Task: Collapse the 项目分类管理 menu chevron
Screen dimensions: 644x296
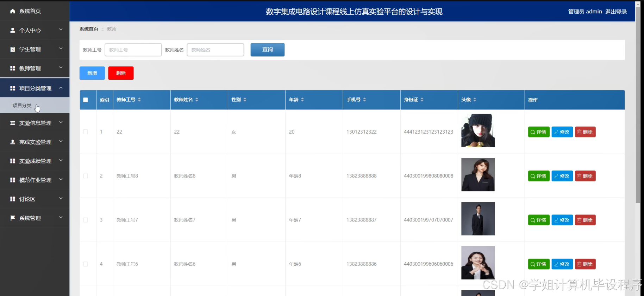Action: pyautogui.click(x=61, y=88)
